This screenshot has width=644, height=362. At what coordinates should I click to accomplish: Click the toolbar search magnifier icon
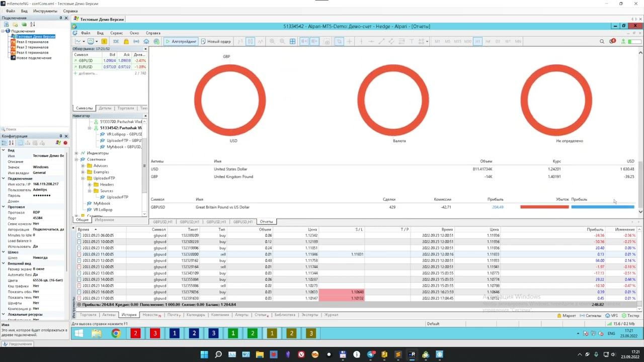tap(601, 41)
